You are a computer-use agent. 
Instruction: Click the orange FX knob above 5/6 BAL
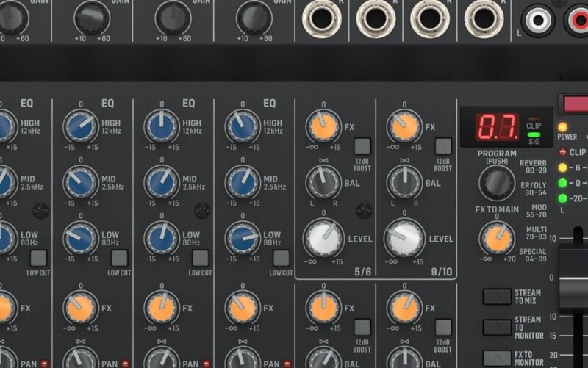click(x=323, y=126)
